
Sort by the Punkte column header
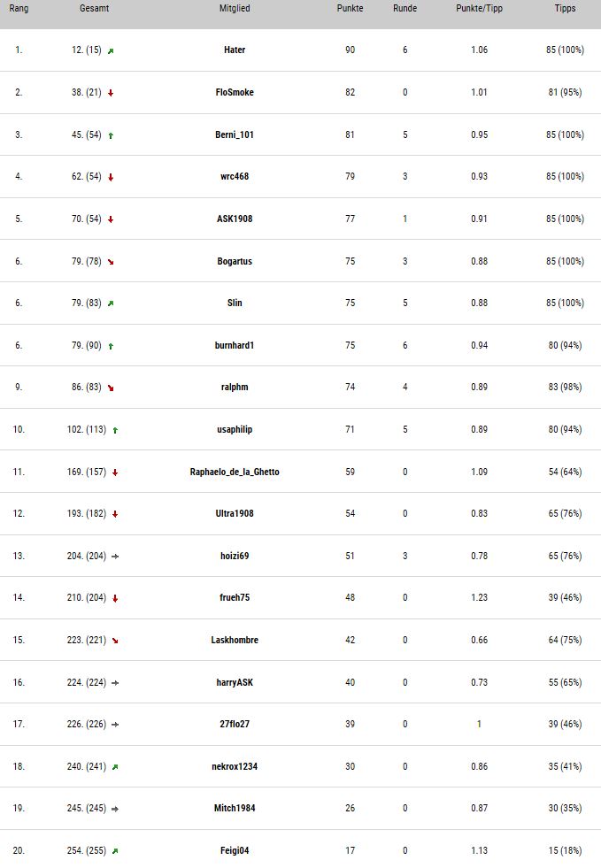click(x=351, y=8)
